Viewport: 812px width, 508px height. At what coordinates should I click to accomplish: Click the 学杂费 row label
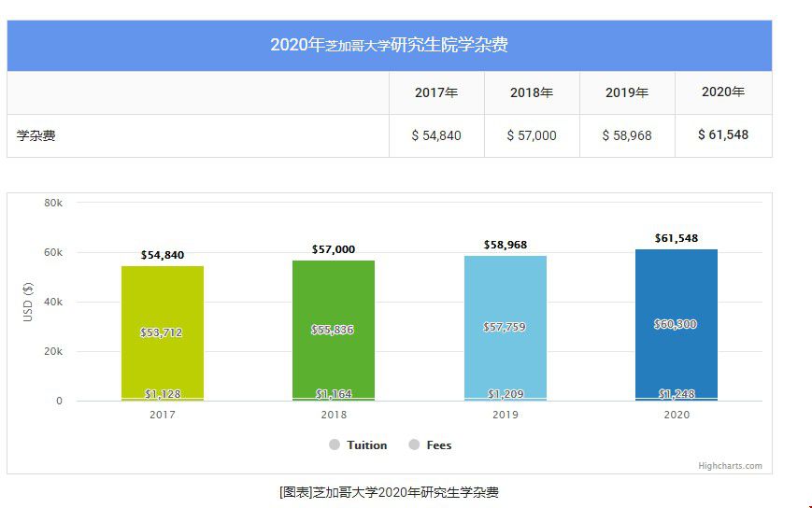click(36, 135)
